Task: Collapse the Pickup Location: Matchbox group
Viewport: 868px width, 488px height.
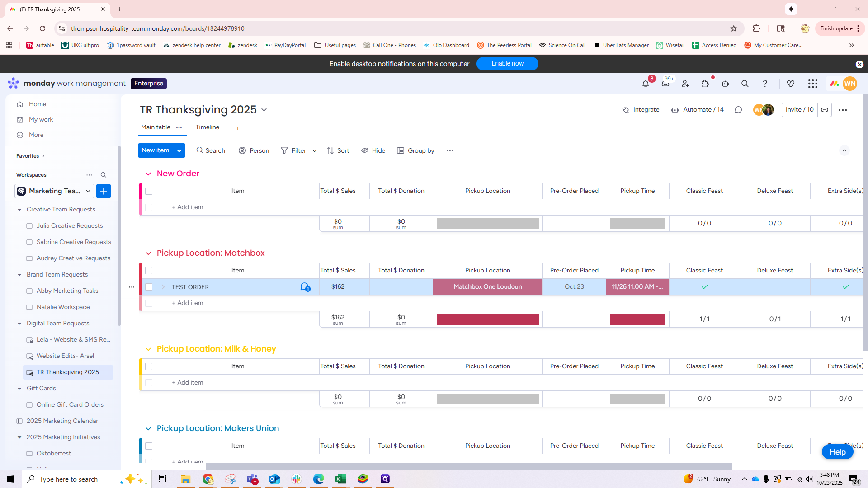Action: tap(148, 253)
